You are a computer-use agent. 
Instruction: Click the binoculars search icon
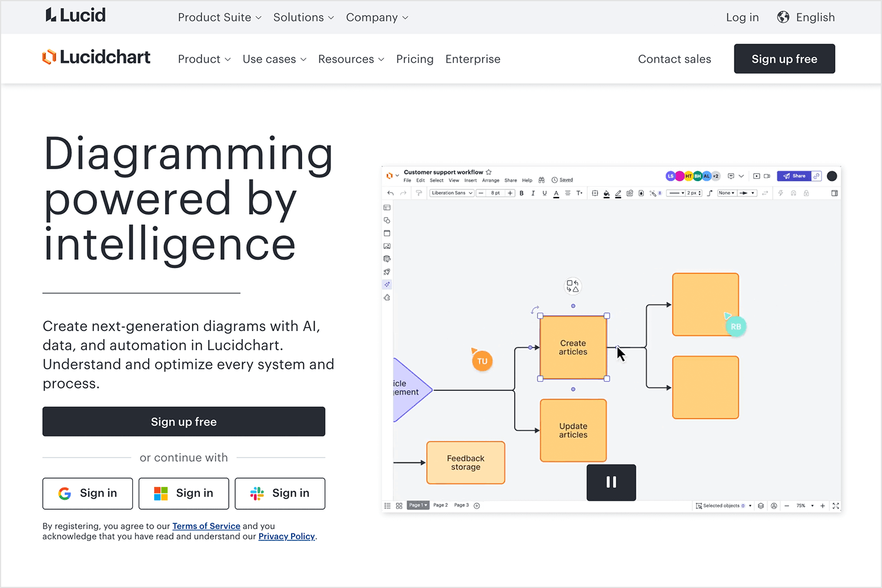tap(542, 180)
